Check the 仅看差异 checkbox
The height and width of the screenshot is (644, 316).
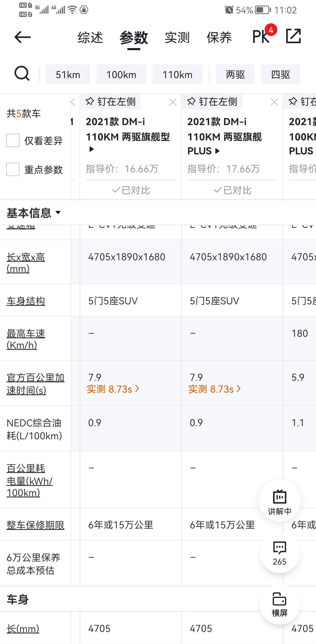click(13, 140)
